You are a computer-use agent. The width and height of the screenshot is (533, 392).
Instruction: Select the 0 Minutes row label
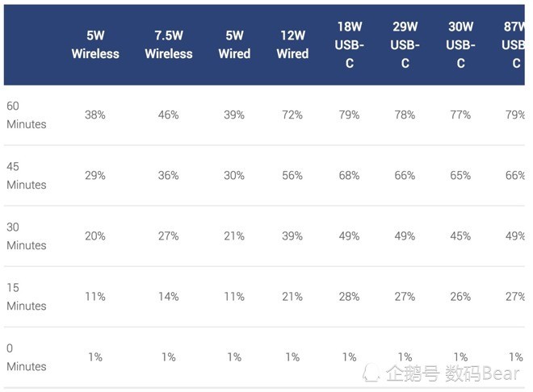(27, 357)
